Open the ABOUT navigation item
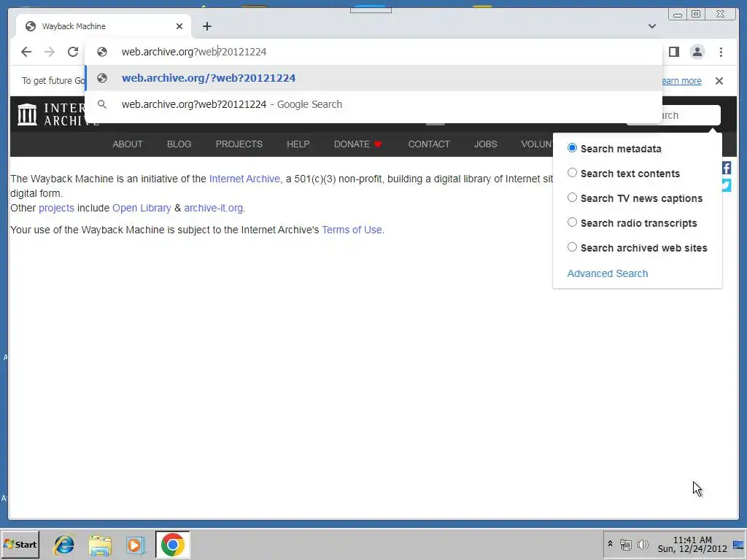Image resolution: width=747 pixels, height=560 pixels. click(128, 144)
